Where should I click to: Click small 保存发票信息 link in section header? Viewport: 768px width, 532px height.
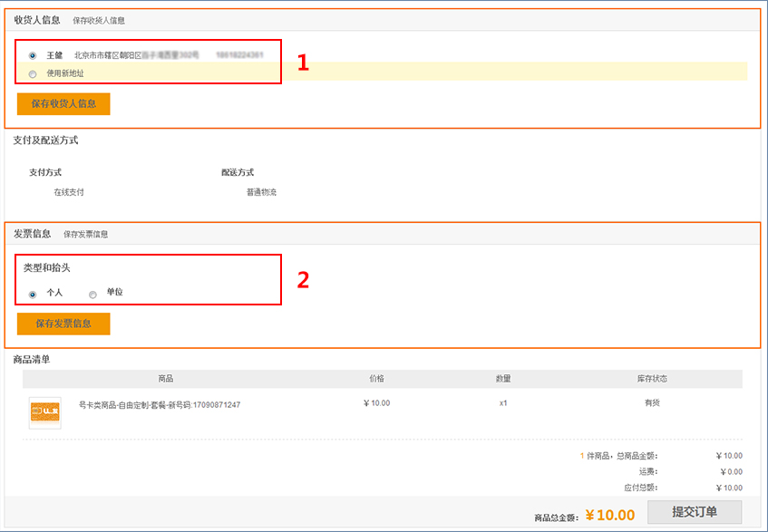pyautogui.click(x=85, y=234)
